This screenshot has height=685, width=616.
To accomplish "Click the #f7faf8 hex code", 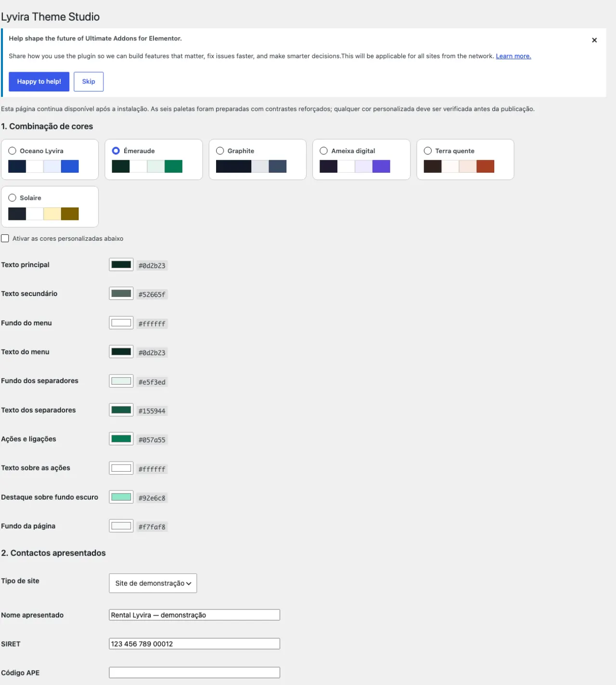I will tap(152, 527).
